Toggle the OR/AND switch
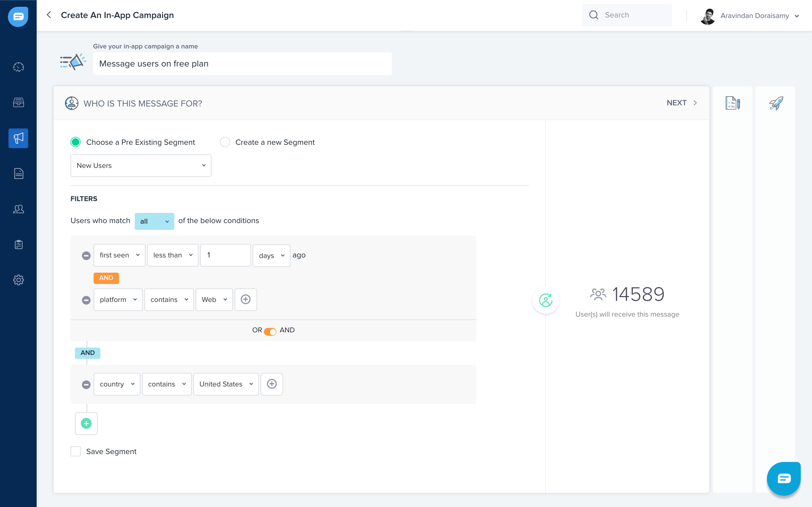 click(x=270, y=331)
